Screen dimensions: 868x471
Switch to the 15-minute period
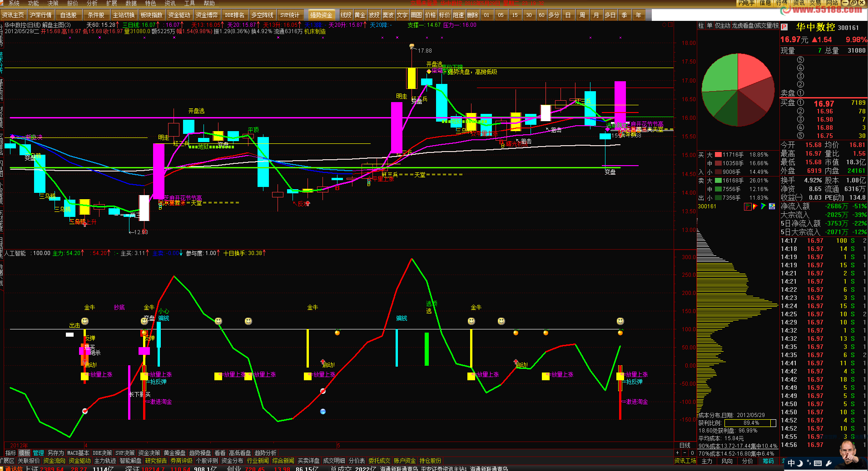click(x=515, y=15)
